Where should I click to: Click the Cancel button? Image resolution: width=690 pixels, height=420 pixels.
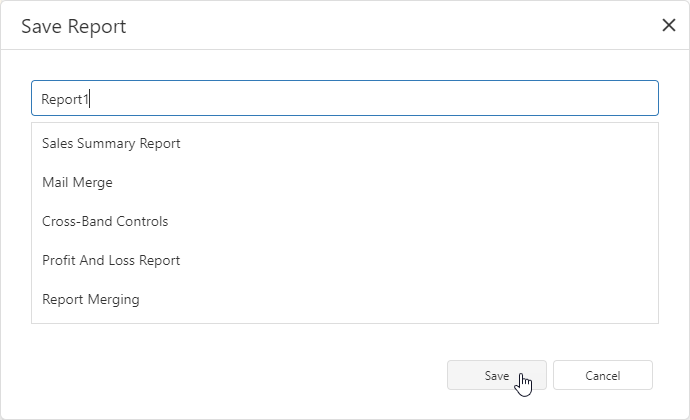[x=602, y=375]
